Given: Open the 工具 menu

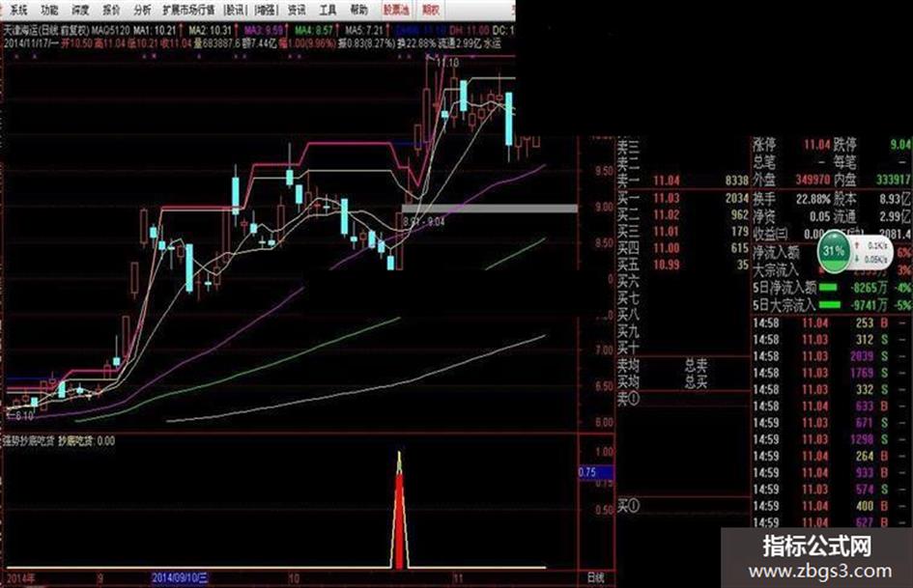Looking at the screenshot, I should tap(328, 10).
